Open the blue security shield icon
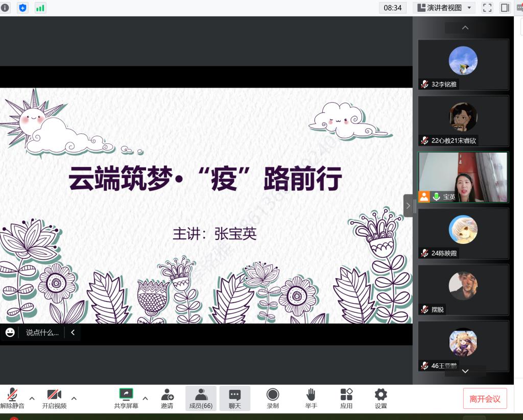This screenshot has height=420, width=523. pyautogui.click(x=22, y=8)
